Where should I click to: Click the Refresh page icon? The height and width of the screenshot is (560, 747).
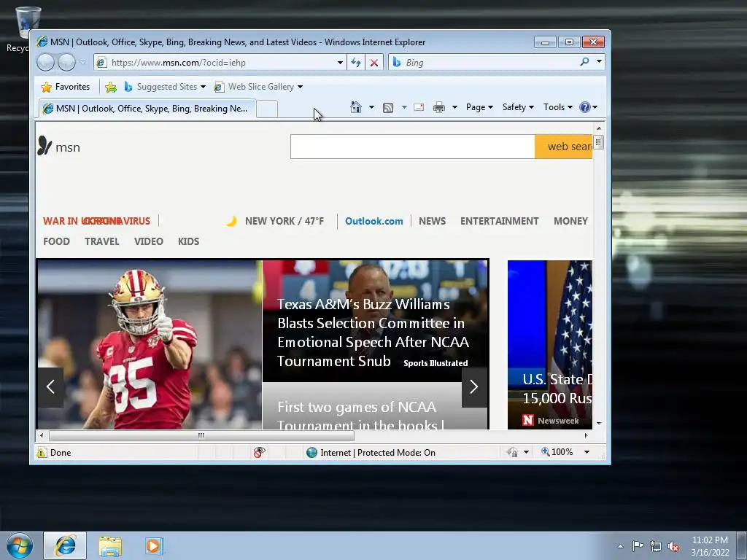356,63
